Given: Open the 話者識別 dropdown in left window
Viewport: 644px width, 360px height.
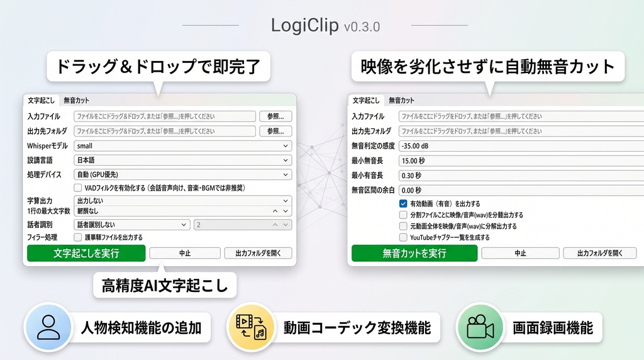Looking at the screenshot, I should pyautogui.click(x=132, y=225).
